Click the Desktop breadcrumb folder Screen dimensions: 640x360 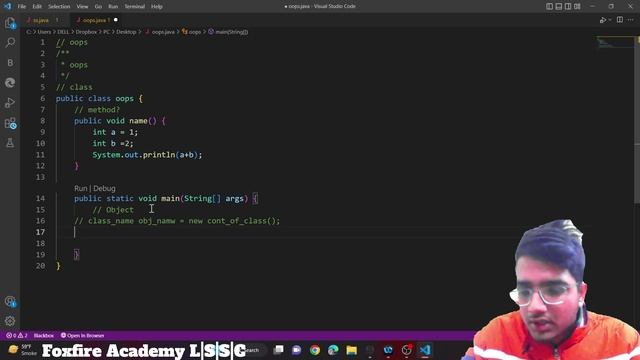[x=126, y=32]
